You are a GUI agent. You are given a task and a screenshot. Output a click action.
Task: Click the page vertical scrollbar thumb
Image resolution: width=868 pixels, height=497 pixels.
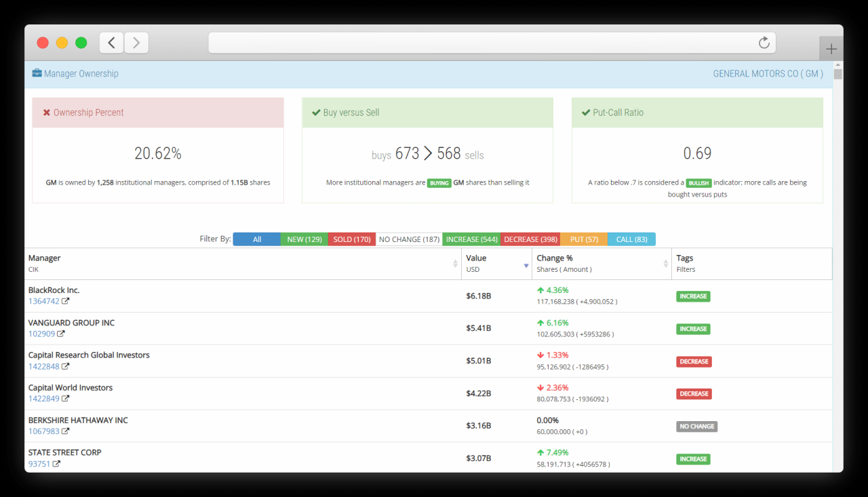click(838, 74)
